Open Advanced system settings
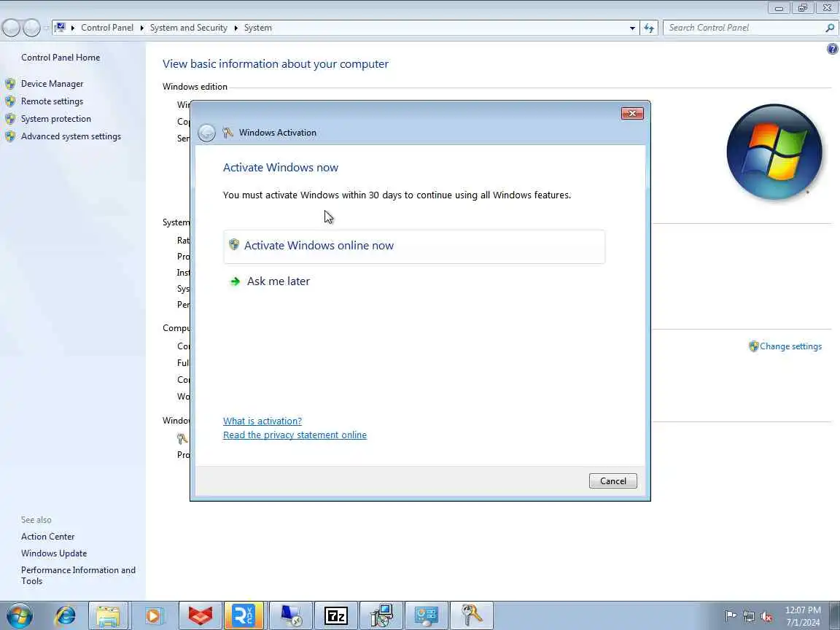 71,136
